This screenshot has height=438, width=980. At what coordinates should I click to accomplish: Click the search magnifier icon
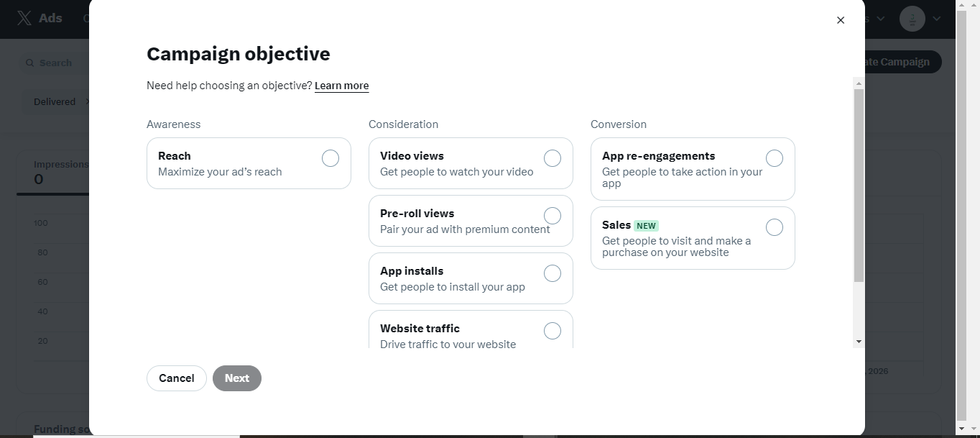point(30,63)
